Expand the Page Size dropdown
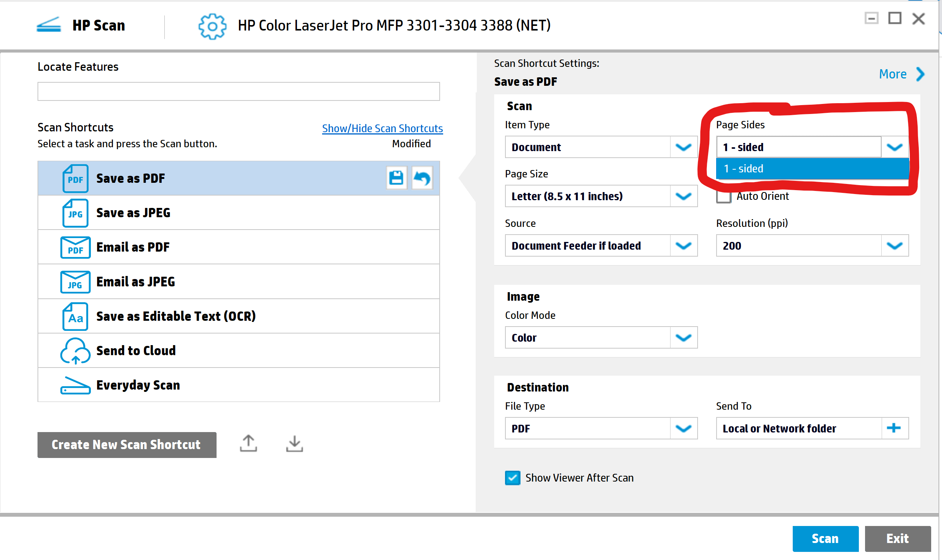The image size is (942, 560). (601, 196)
